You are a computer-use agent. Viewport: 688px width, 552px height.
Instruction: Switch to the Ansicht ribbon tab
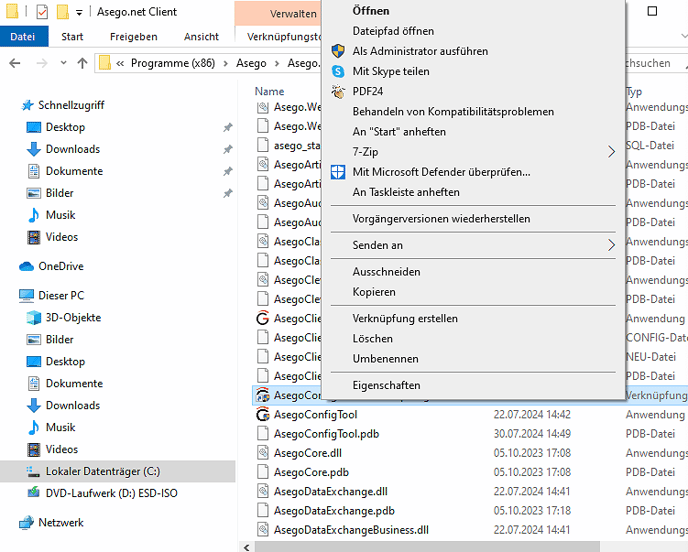pyautogui.click(x=201, y=37)
